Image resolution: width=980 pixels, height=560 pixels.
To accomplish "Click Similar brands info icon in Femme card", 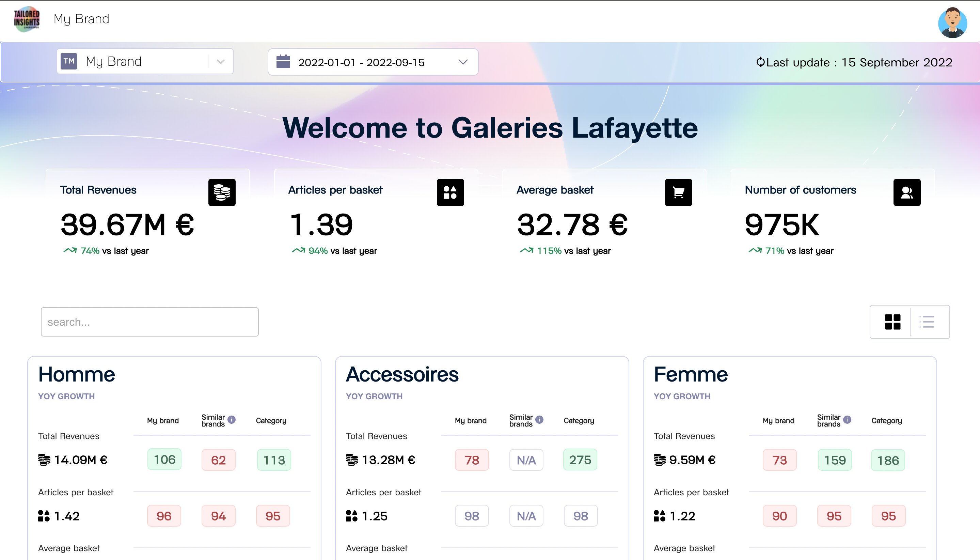I will [847, 419].
